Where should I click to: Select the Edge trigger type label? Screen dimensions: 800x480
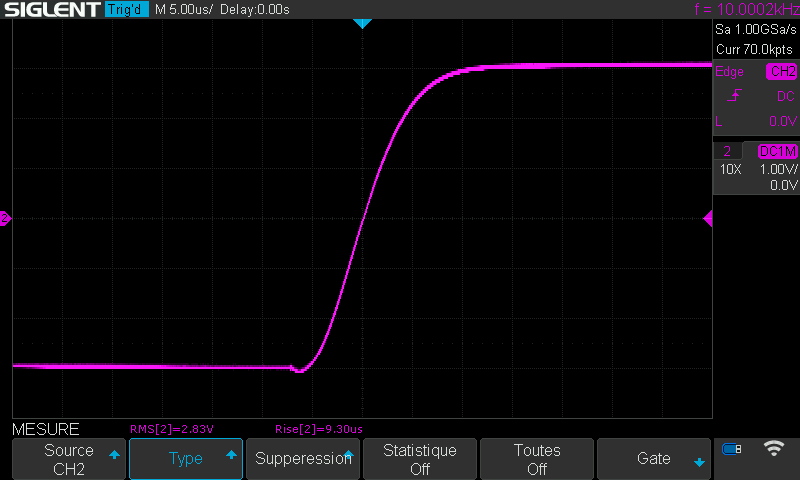[x=729, y=72]
